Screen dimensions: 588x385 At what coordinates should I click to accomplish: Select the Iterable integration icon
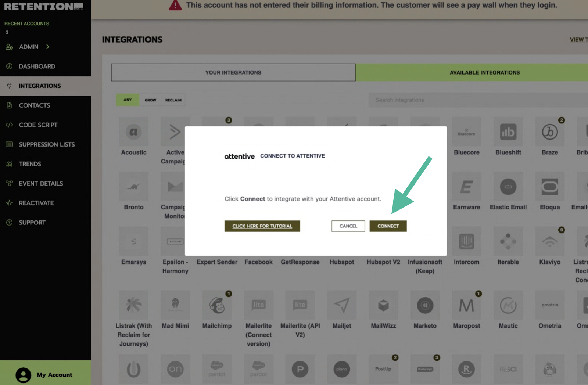(508, 241)
